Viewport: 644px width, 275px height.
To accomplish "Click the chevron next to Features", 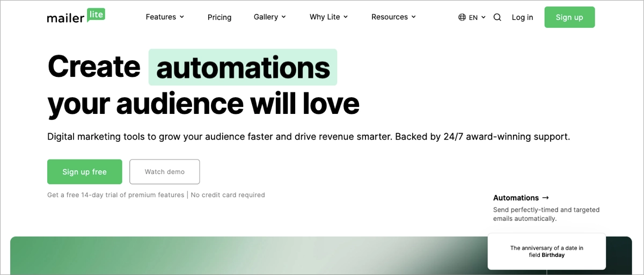I will (x=182, y=17).
